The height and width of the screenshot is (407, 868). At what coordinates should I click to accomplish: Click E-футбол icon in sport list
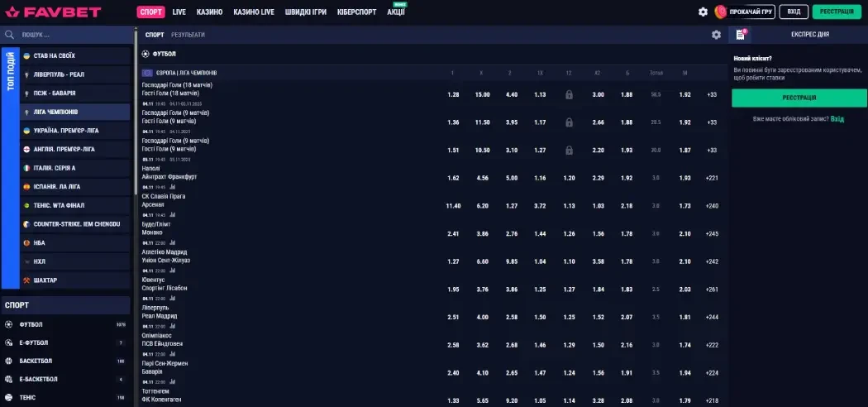coord(8,342)
